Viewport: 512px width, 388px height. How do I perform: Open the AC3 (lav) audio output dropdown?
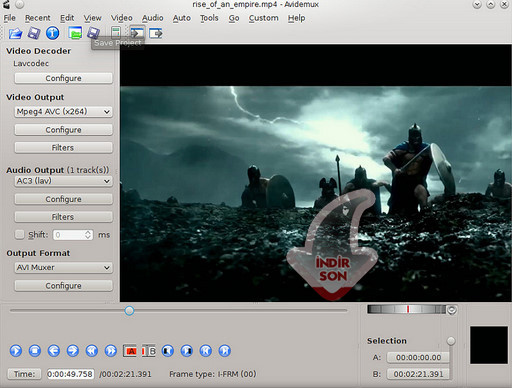tap(63, 181)
